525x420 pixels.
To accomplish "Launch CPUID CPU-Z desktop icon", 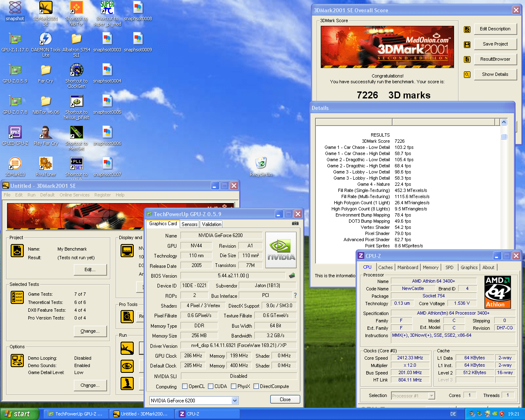I will pyautogui.click(x=15, y=136).
